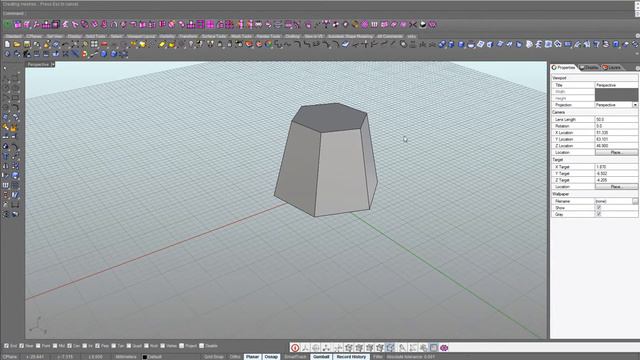The height and width of the screenshot is (360, 640).
Task: Toggle Gumball in status bar
Action: [x=321, y=357]
